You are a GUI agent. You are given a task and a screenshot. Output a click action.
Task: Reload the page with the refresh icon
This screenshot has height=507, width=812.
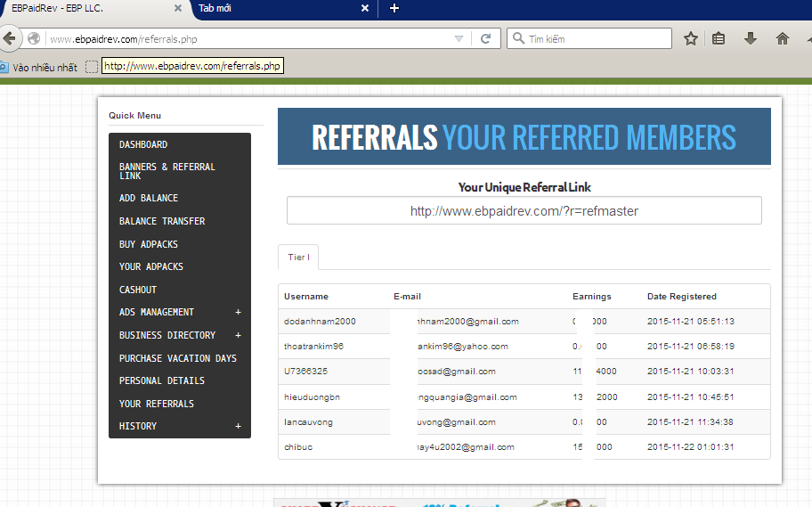pos(486,38)
